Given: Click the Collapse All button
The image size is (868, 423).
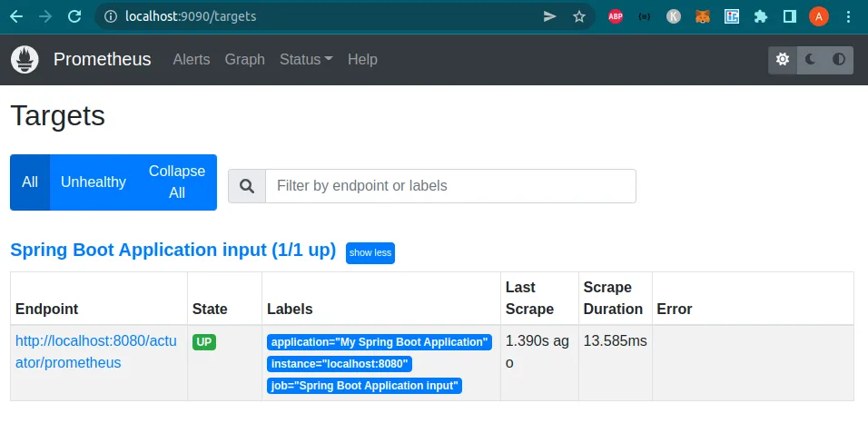Looking at the screenshot, I should point(177,182).
